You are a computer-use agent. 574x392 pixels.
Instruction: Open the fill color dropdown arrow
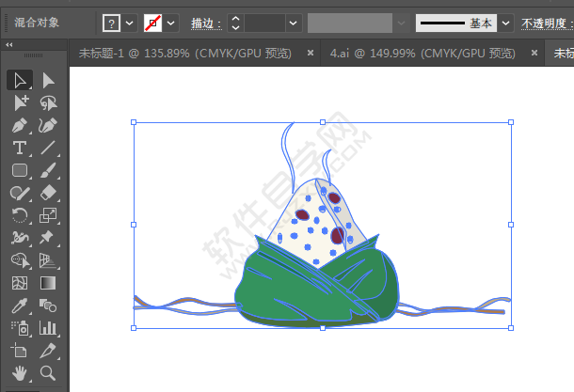point(129,23)
